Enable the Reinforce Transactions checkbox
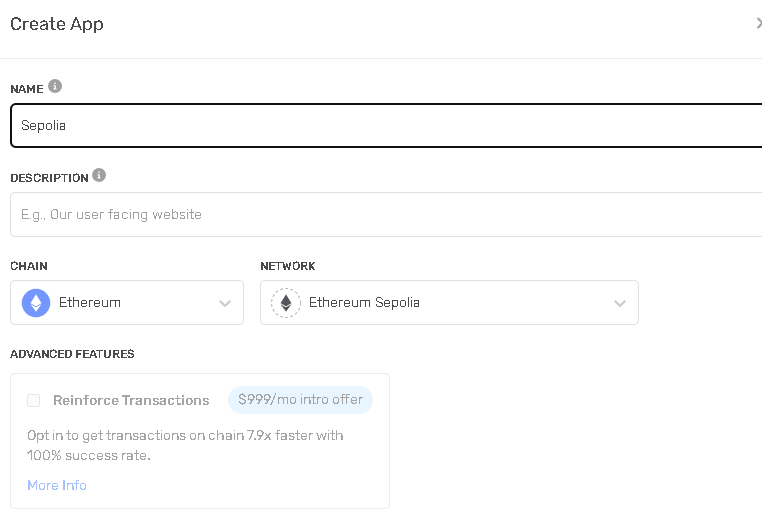The image size is (762, 525). [34, 400]
